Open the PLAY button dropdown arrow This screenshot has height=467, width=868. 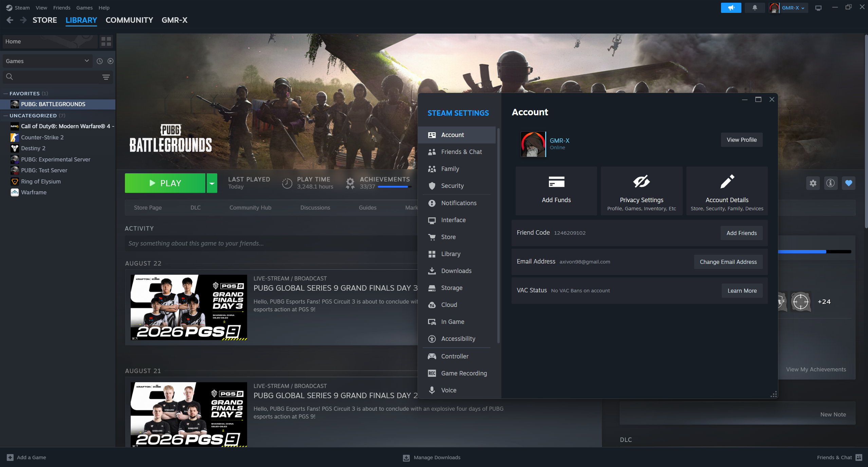(x=212, y=183)
